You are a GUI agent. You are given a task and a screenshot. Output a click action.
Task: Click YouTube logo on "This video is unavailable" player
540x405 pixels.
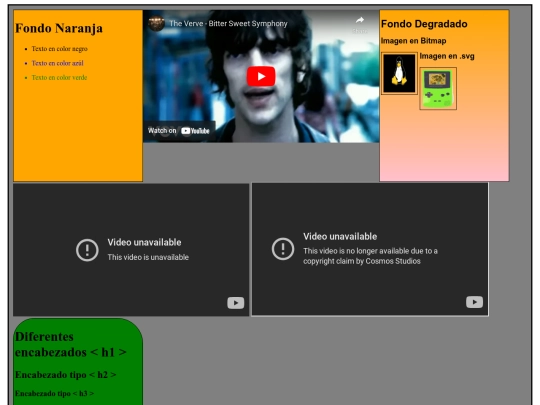(236, 303)
